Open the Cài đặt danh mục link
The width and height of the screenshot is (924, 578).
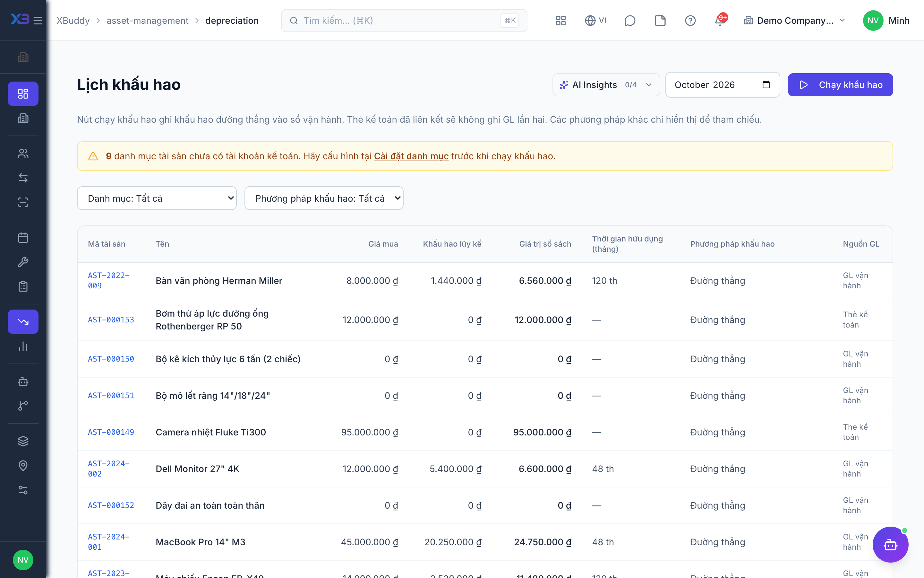(411, 156)
